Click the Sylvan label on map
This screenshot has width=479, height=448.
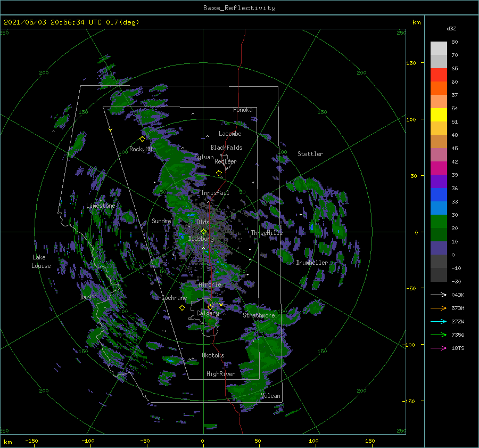[204, 157]
